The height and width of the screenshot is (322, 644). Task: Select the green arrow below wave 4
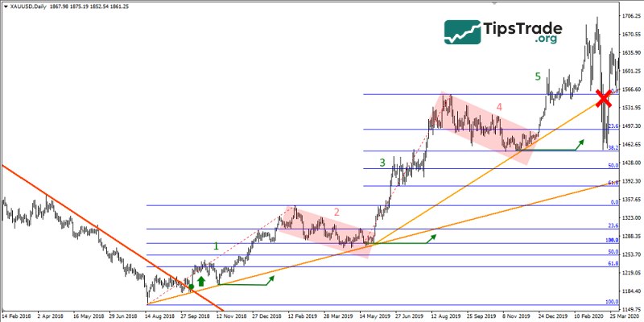click(x=555, y=148)
